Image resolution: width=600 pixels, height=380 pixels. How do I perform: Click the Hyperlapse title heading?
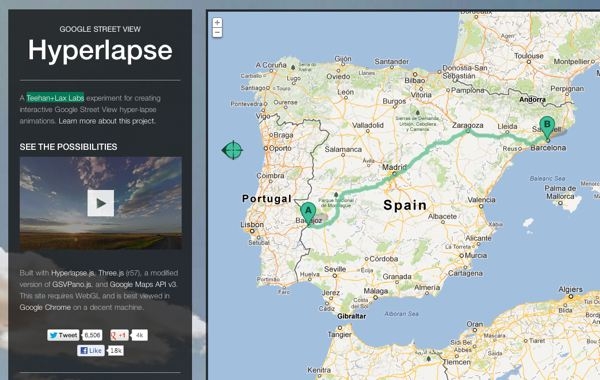(100, 50)
